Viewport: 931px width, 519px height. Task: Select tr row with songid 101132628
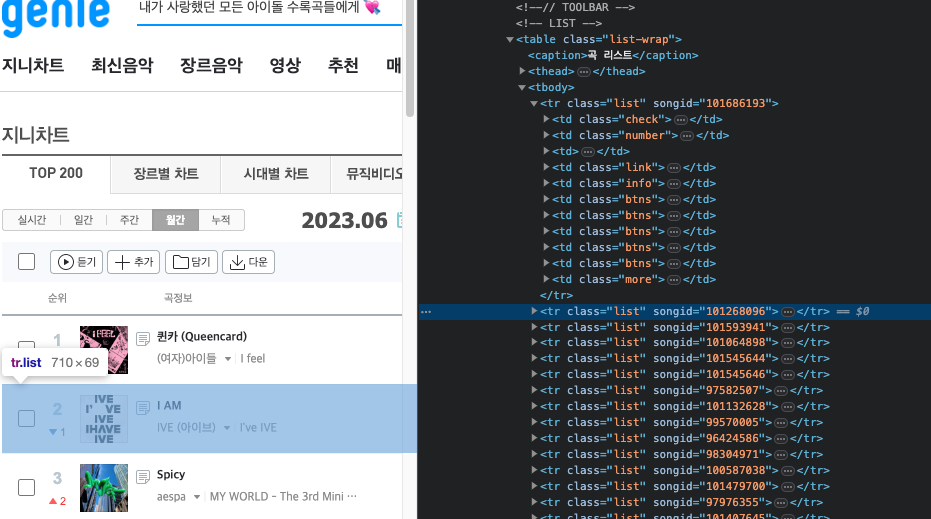point(674,407)
